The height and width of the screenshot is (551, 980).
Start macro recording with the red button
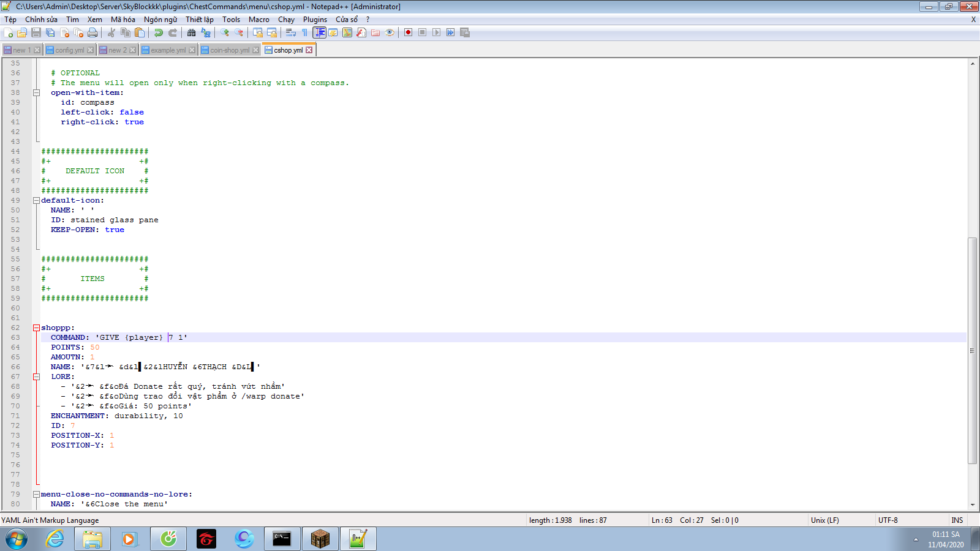coord(408,32)
